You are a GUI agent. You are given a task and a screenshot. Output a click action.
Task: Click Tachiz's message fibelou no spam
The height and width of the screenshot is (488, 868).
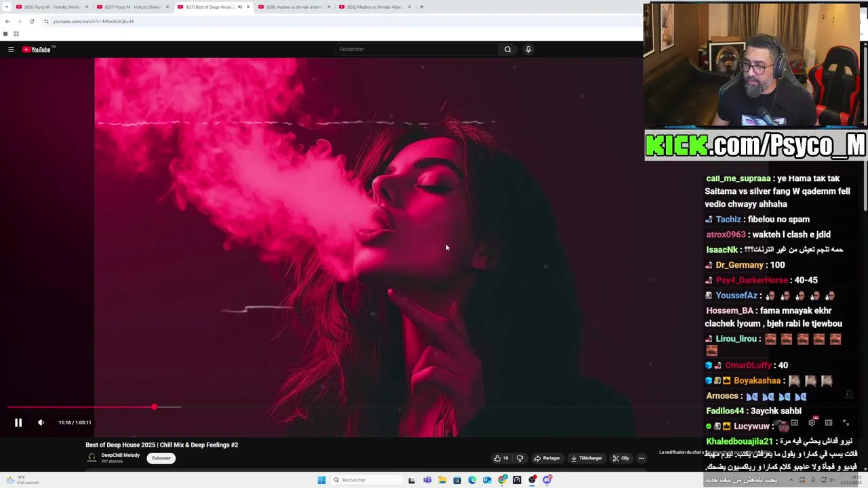pyautogui.click(x=778, y=219)
